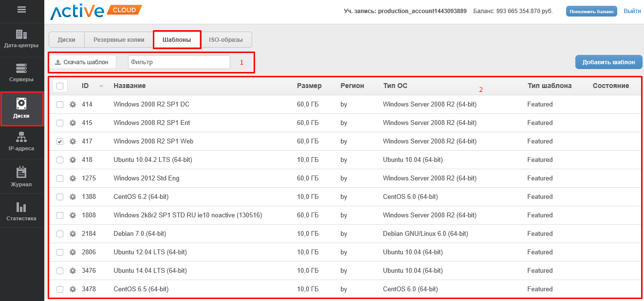Open actions gear for Windows 2012 Std Eng
The height and width of the screenshot is (301, 644).
pyautogui.click(x=73, y=178)
